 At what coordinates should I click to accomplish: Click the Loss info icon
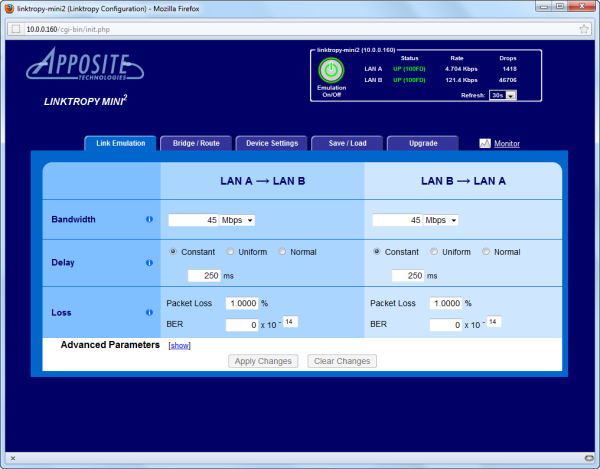pyautogui.click(x=149, y=312)
